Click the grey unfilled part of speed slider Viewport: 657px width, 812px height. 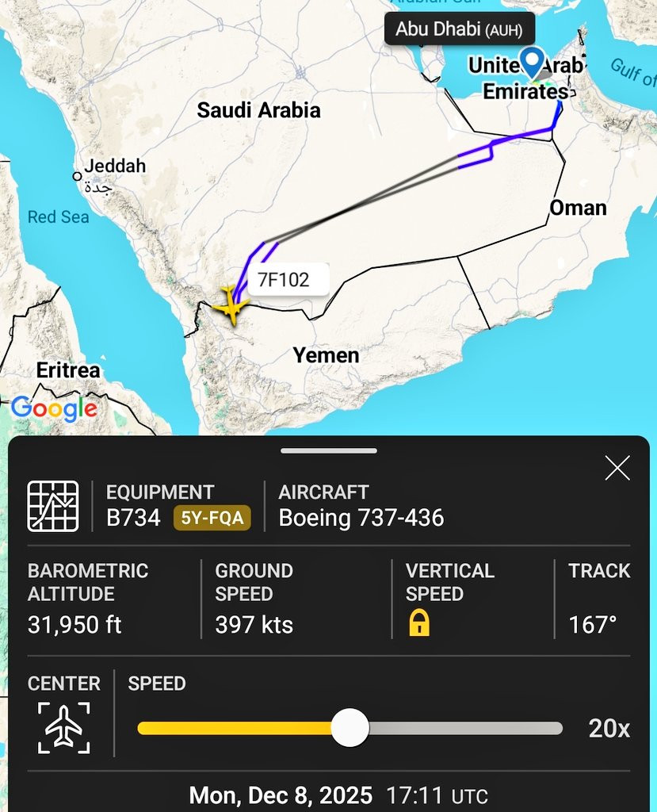tap(466, 728)
